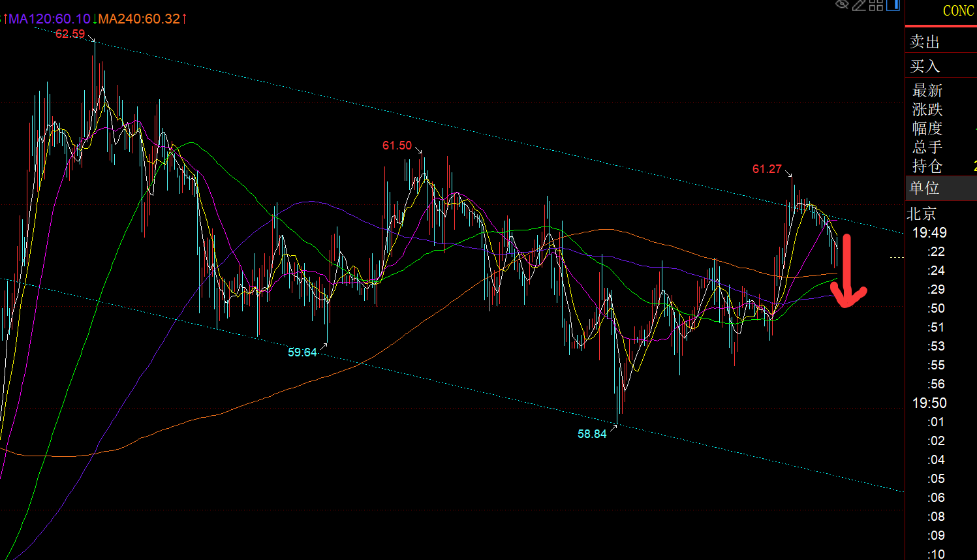Viewport: 977px width, 560px height.
Task: Click the arrow marker beside the 58.84 low
Action: tap(613, 427)
